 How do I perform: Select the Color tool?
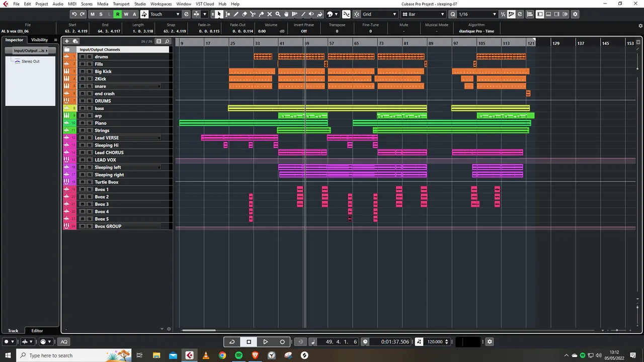(x=320, y=14)
